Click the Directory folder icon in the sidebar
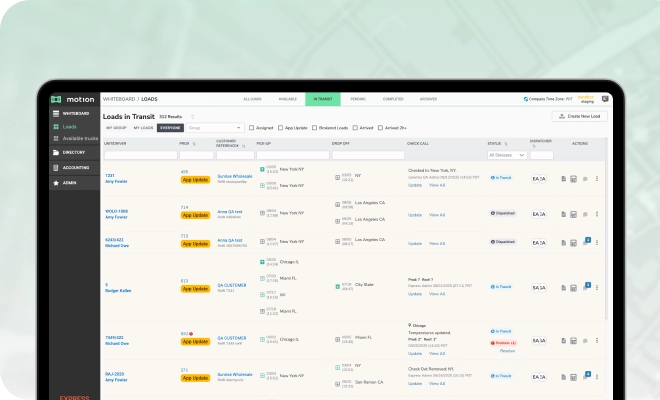660x400 pixels. tap(55, 152)
